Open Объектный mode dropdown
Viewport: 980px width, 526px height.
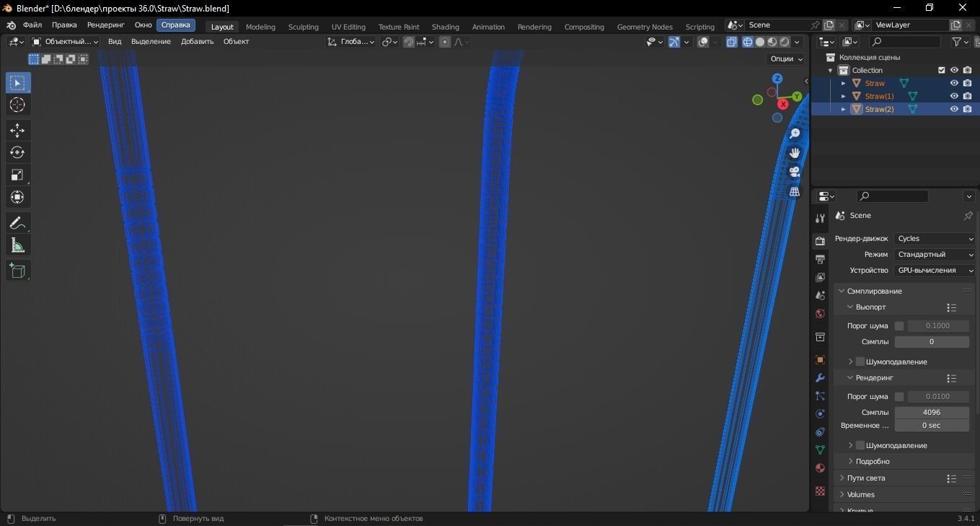click(x=65, y=42)
